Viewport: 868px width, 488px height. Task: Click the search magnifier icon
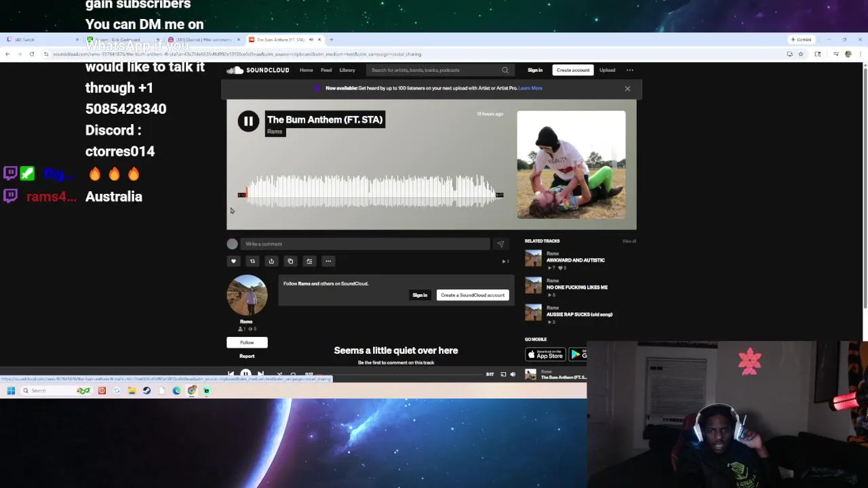505,70
